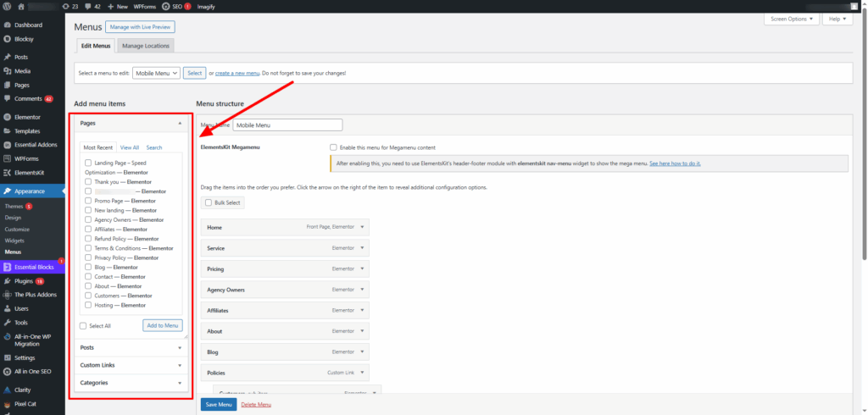Open the Tools wrench icon in sidebar
Viewport: 868px width, 415px height.
7,323
